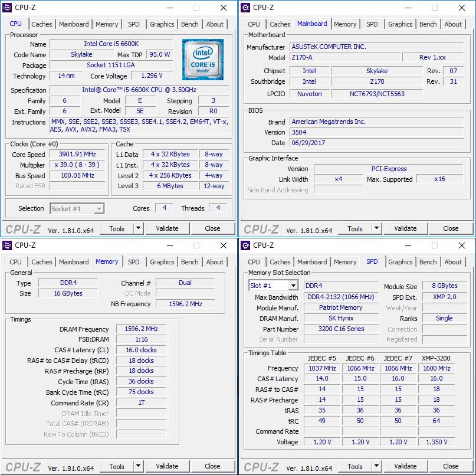The image size is (476, 475).
Task: Select About tab in SPD window
Action: point(453,262)
